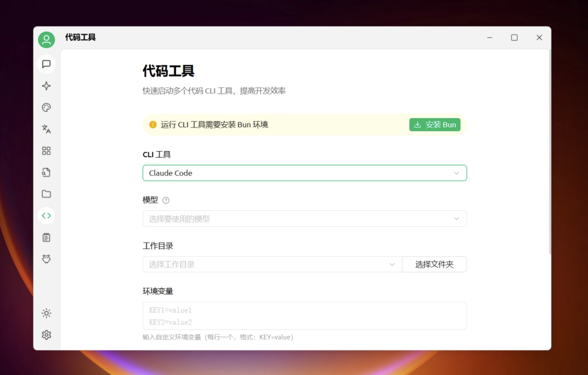Close the 代码工具 window
Image resolution: width=588 pixels, height=375 pixels.
pyautogui.click(x=539, y=38)
